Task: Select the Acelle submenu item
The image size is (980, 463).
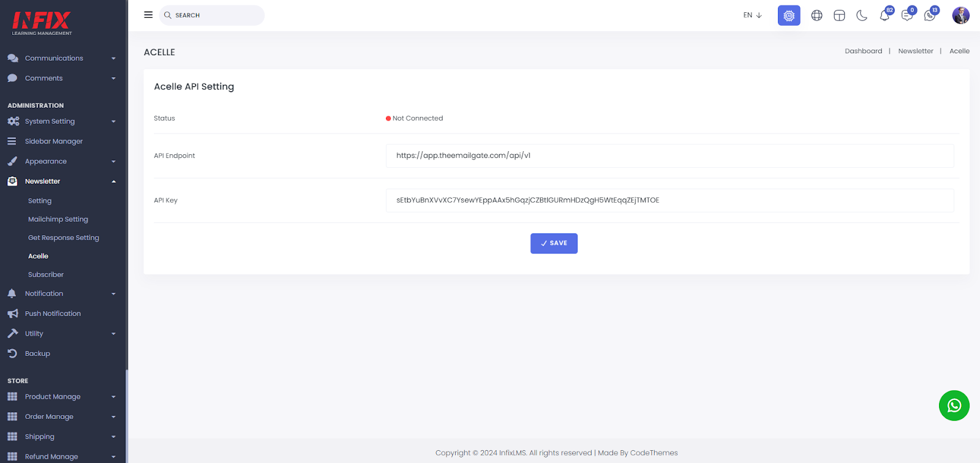Action: 38,256
